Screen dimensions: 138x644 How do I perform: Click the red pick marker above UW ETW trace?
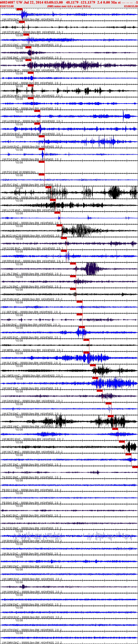108,403
